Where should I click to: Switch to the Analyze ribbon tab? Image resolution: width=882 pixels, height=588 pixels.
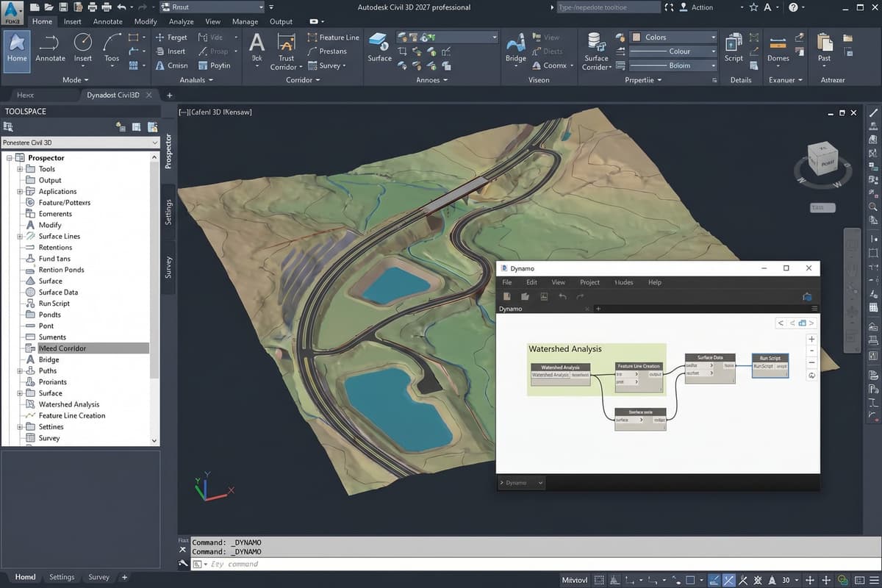click(x=181, y=21)
